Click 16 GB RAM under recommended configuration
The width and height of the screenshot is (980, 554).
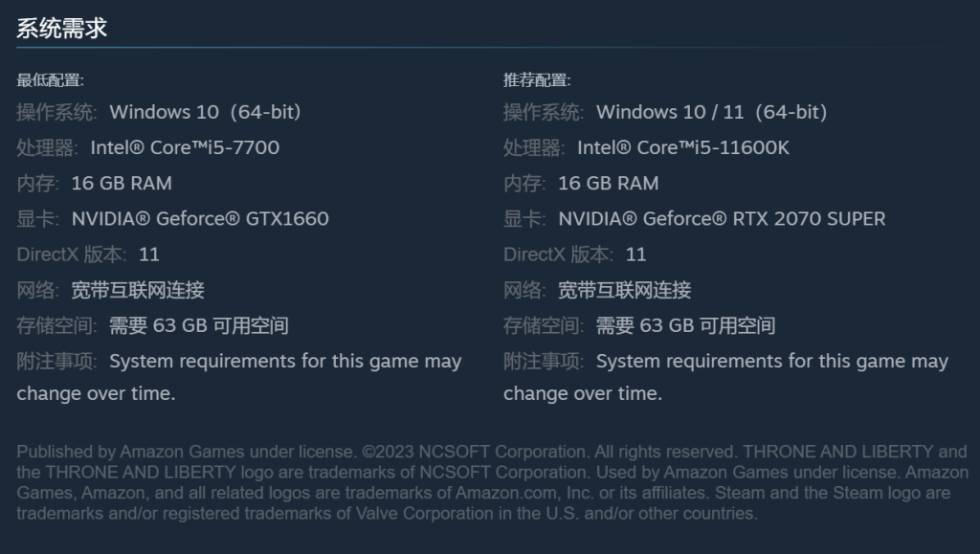tap(608, 184)
